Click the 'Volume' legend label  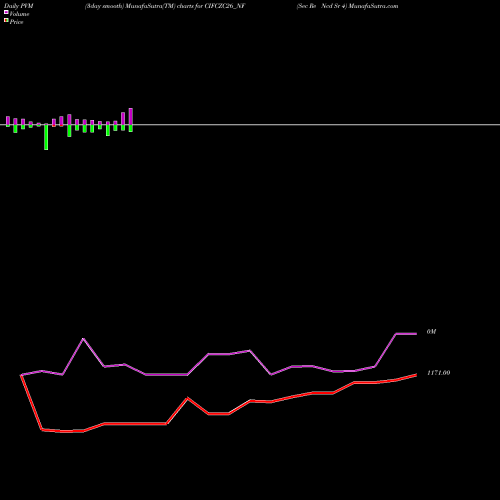tap(19, 14)
